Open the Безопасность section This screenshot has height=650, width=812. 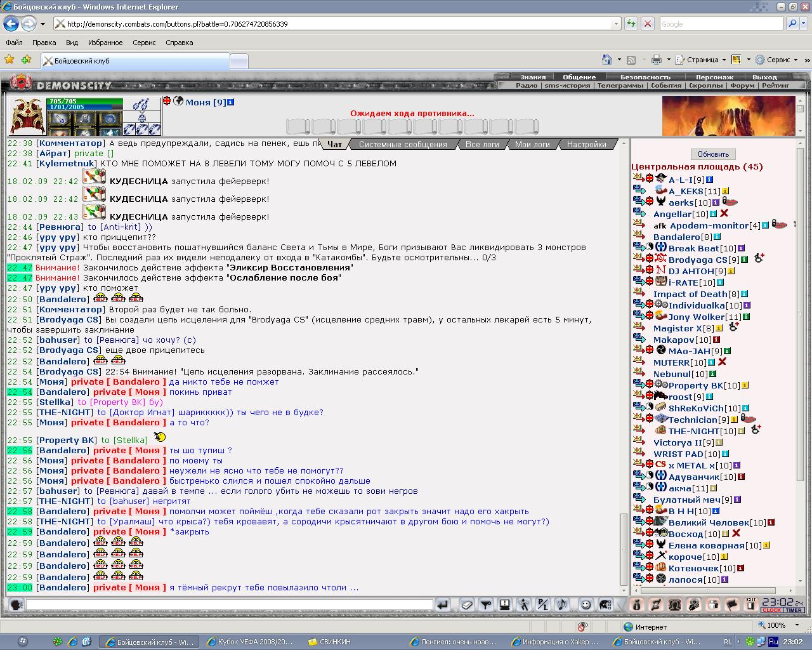pos(645,77)
